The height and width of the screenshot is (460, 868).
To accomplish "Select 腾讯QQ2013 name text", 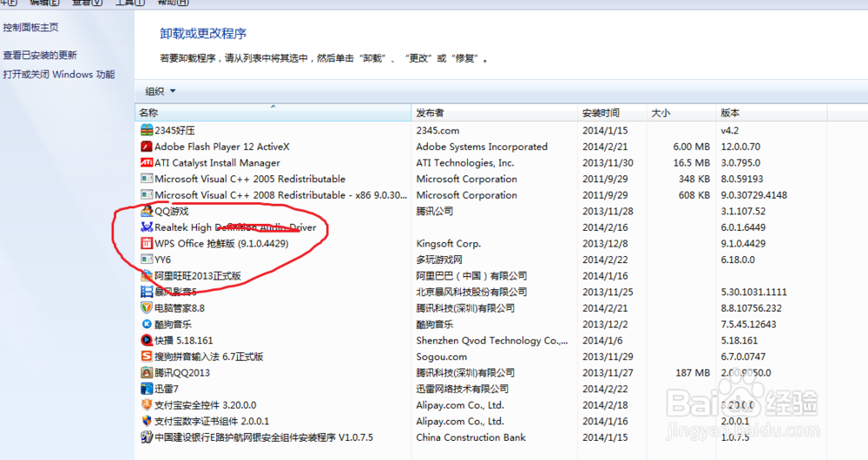I will tap(182, 372).
